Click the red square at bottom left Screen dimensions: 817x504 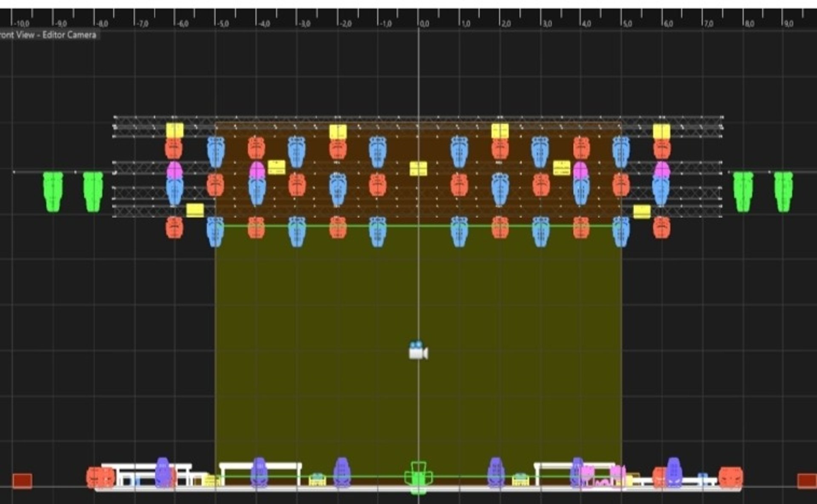click(22, 481)
